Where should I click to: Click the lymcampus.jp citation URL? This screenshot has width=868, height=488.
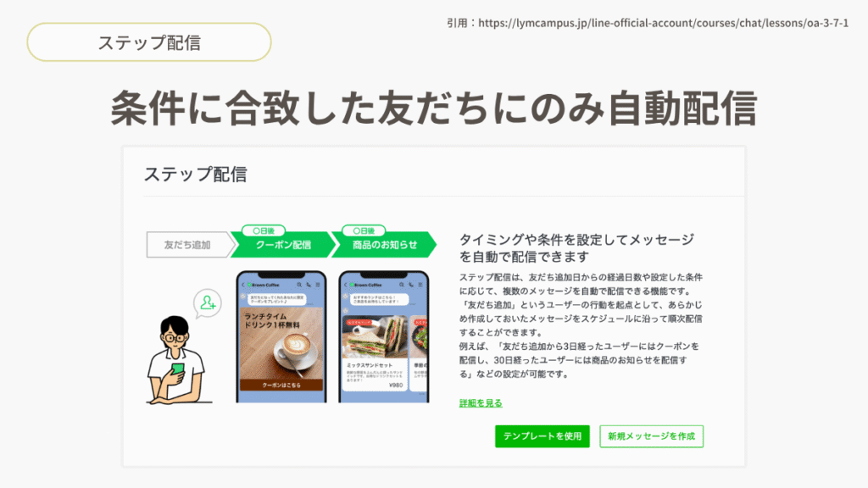click(x=663, y=23)
